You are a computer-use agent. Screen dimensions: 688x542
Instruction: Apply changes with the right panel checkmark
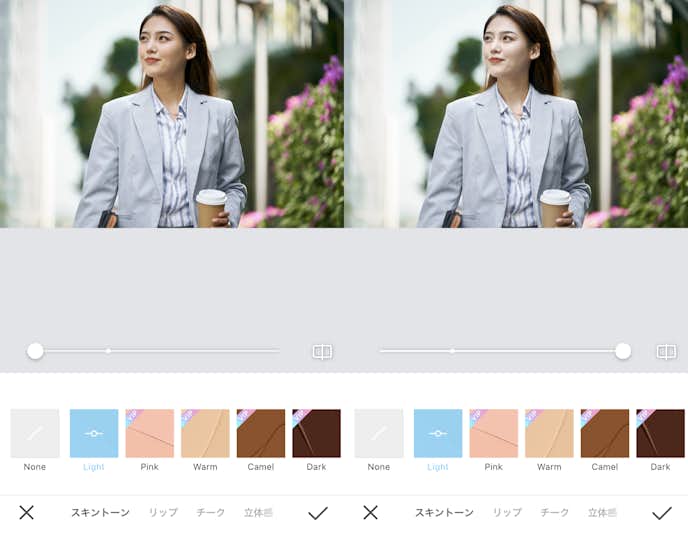pyautogui.click(x=662, y=513)
